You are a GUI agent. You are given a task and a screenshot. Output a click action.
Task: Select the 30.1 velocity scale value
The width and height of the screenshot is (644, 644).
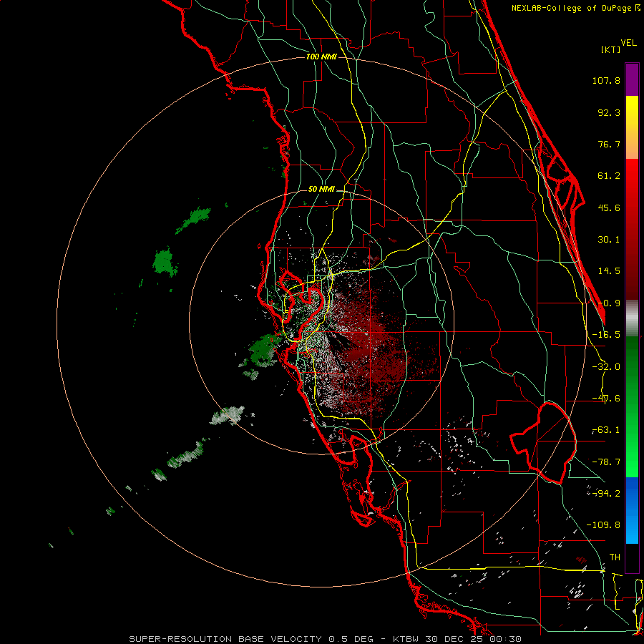point(609,240)
